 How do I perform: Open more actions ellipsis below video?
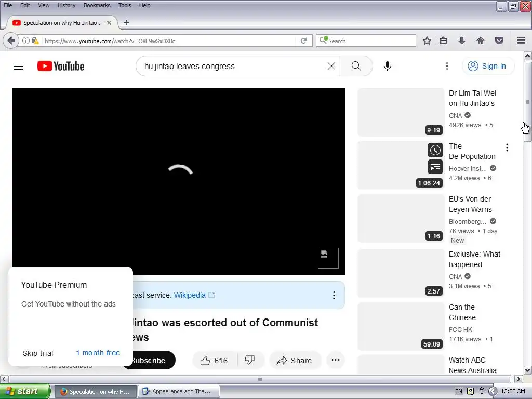(x=336, y=360)
